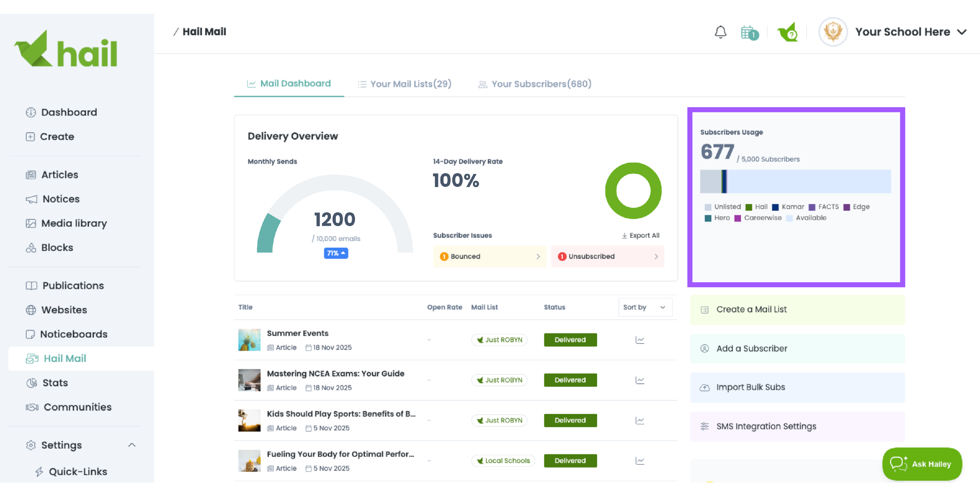The height and width of the screenshot is (500, 980).
Task: View stats icon for Mastering NCEA Exams
Action: click(640, 380)
